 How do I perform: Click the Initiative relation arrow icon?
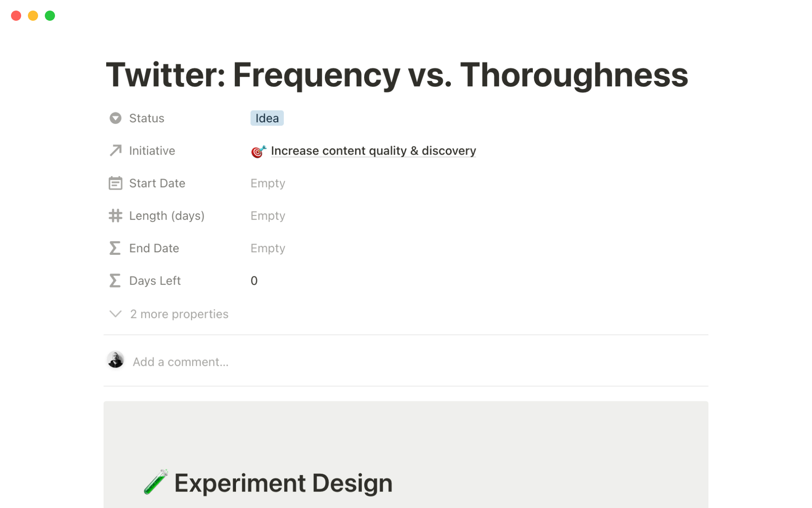(x=115, y=151)
